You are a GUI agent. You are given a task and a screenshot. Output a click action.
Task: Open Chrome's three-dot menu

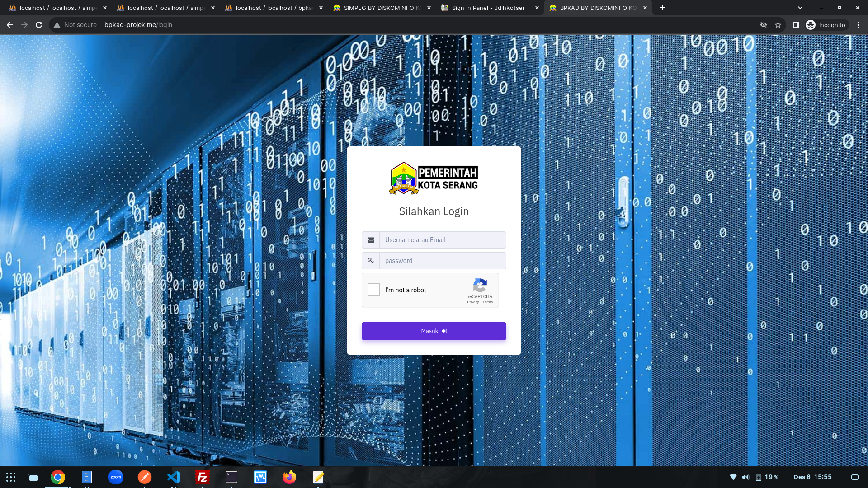[x=858, y=25]
